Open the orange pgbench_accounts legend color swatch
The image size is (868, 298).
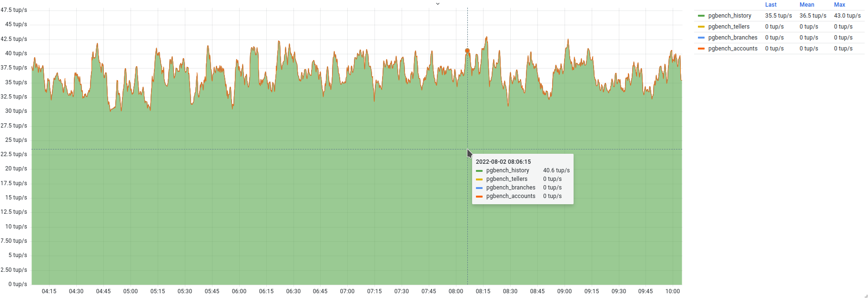701,49
